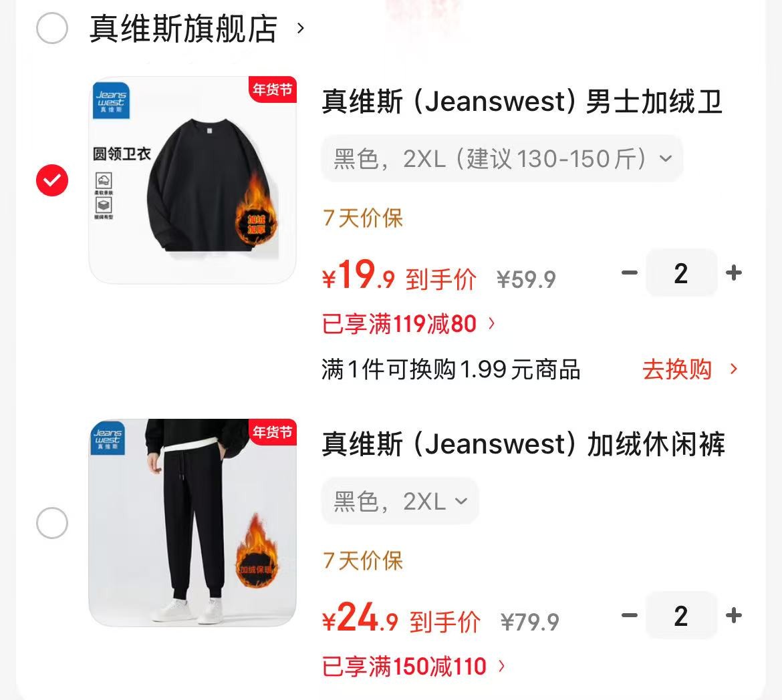Open the black sweatshirt product thumbnail

192,180
